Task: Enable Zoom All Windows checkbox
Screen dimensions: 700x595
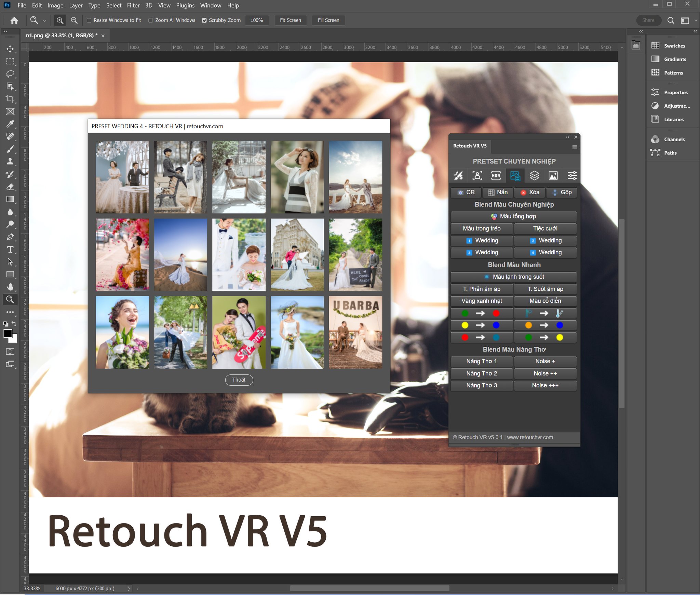Action: point(151,21)
